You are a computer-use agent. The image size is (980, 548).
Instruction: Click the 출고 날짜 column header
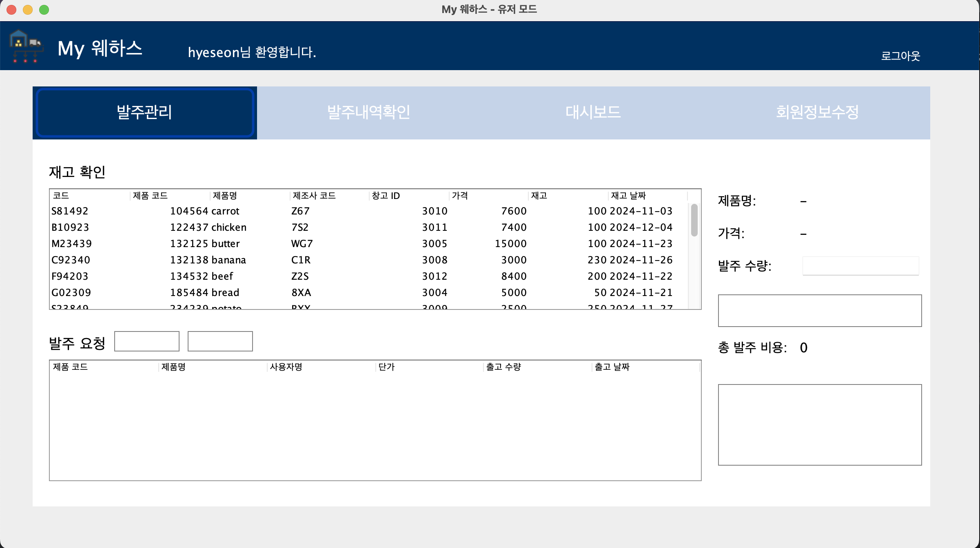[646, 367]
